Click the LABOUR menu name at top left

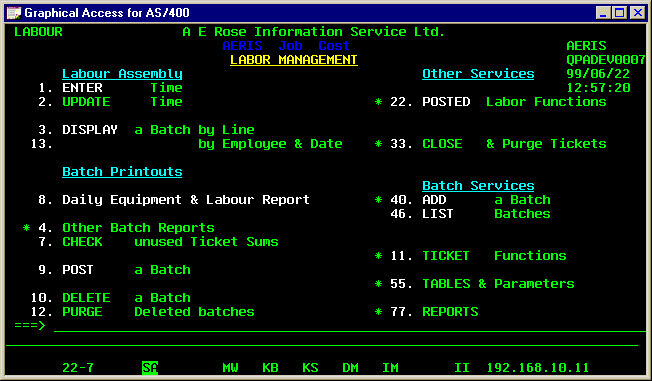coord(38,32)
